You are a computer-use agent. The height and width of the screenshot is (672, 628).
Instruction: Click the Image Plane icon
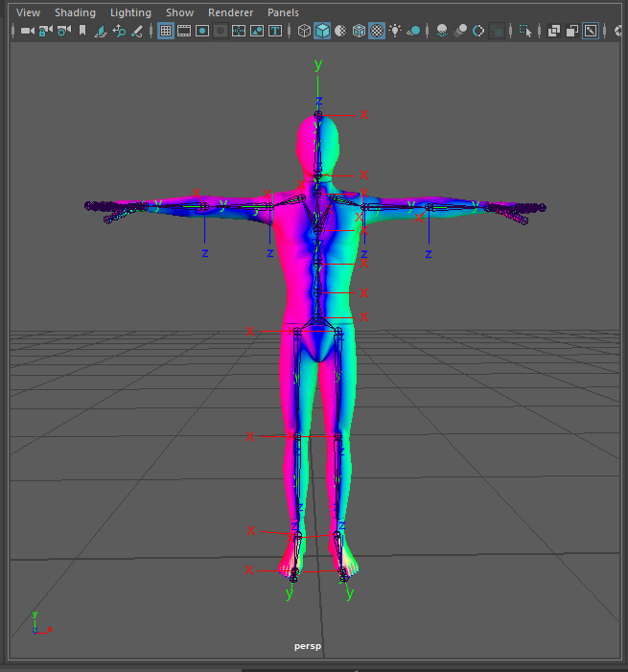[101, 31]
